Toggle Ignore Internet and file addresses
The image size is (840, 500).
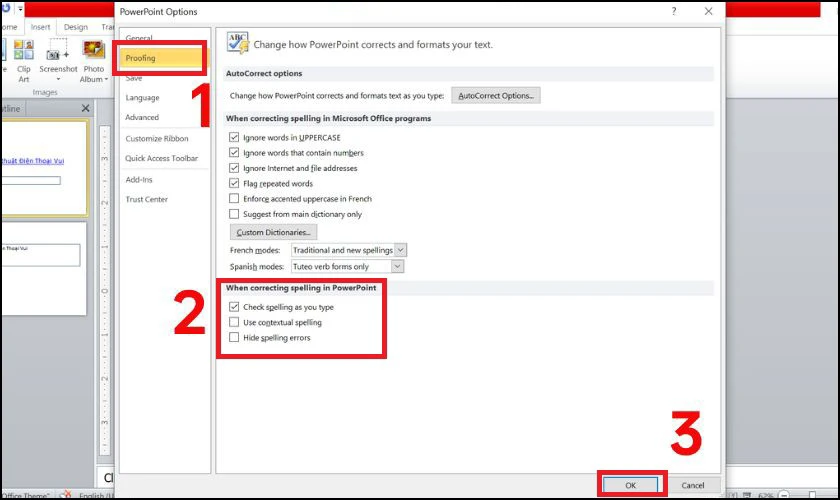tap(234, 168)
